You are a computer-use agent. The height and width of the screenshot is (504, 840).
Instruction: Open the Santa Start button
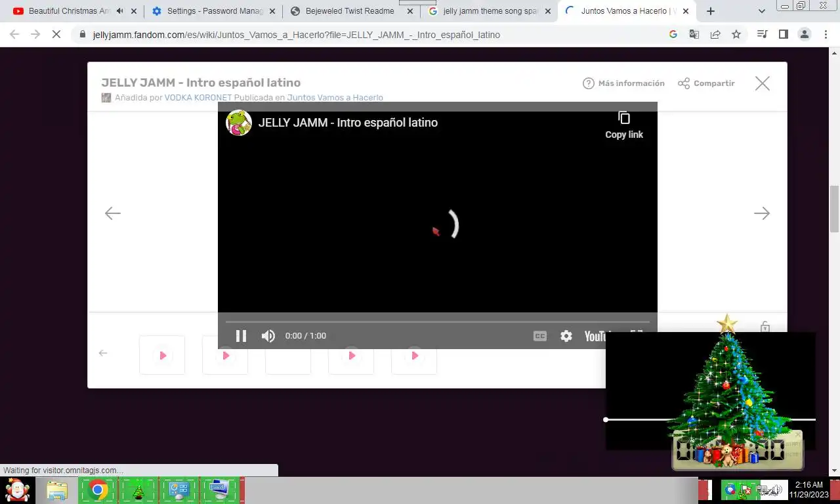click(x=18, y=490)
